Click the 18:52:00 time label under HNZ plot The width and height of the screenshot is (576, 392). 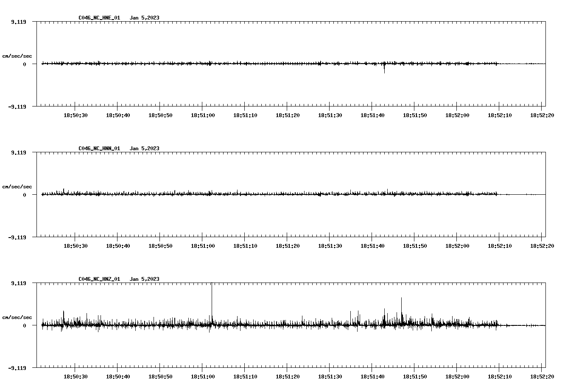click(457, 376)
